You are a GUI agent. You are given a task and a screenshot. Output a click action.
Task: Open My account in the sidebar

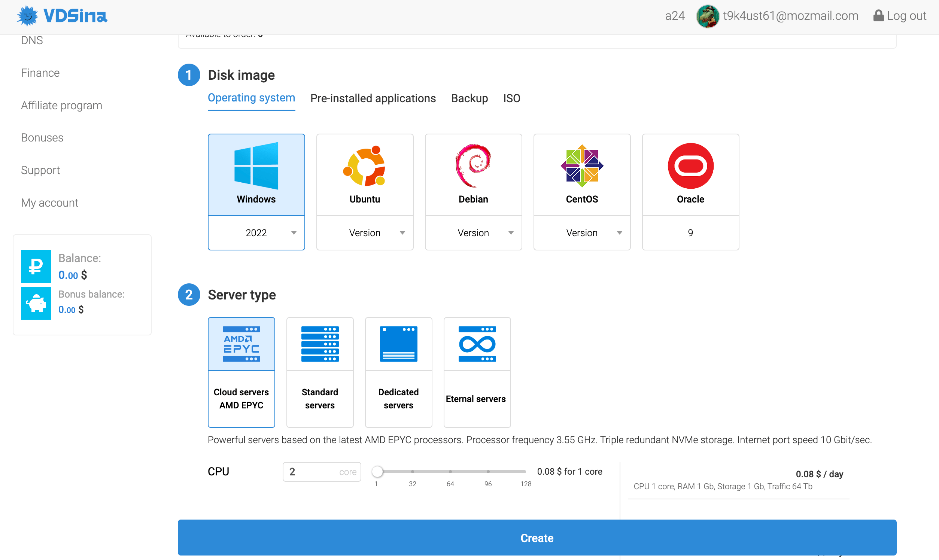49,203
